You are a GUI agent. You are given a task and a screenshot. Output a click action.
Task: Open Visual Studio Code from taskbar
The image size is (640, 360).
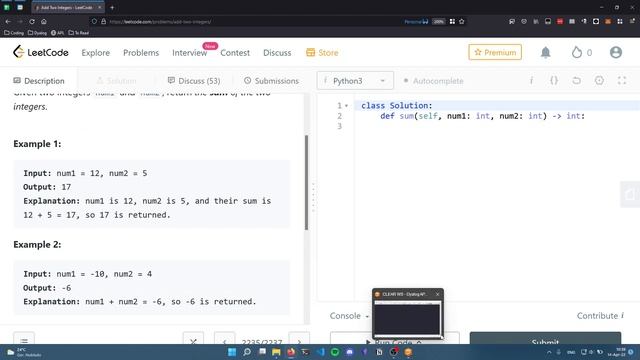[320, 352]
